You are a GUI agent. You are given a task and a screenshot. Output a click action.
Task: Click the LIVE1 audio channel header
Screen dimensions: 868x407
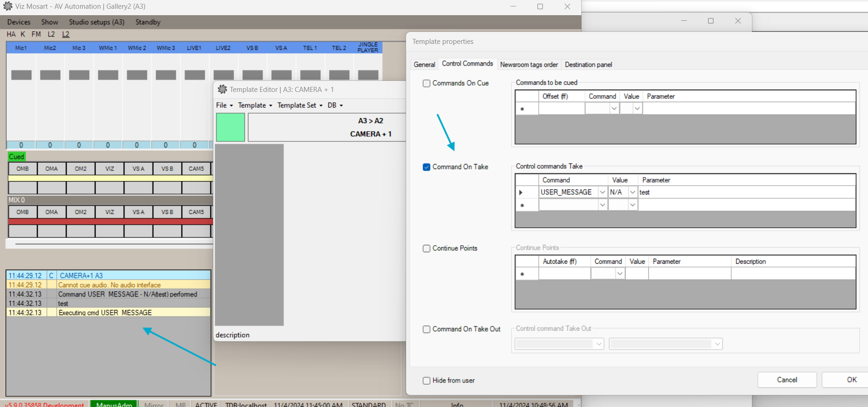(194, 48)
